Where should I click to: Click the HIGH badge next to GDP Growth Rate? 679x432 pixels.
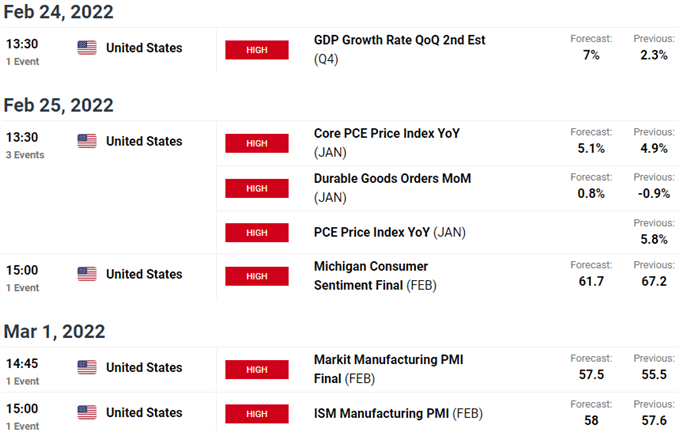click(257, 50)
